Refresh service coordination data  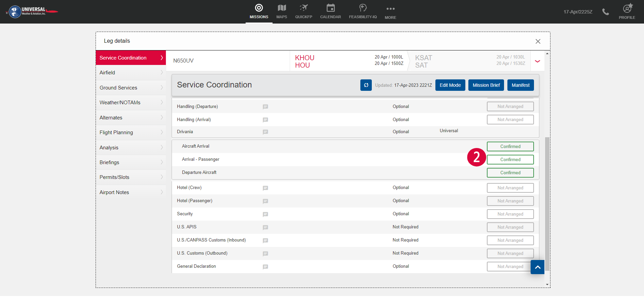click(x=366, y=85)
